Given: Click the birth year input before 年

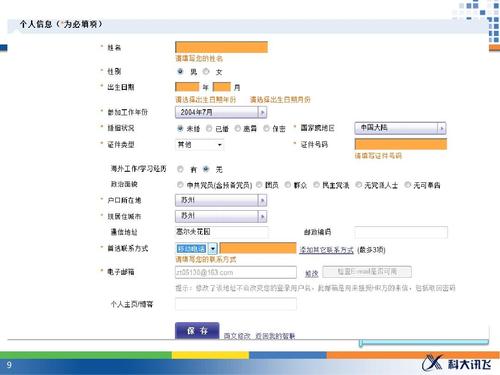Looking at the screenshot, I should pos(187,87).
